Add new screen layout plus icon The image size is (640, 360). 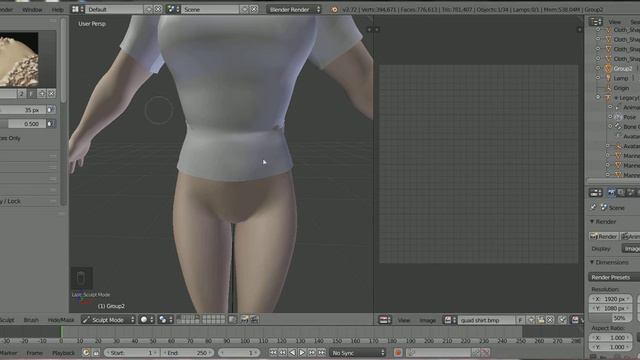click(x=148, y=9)
